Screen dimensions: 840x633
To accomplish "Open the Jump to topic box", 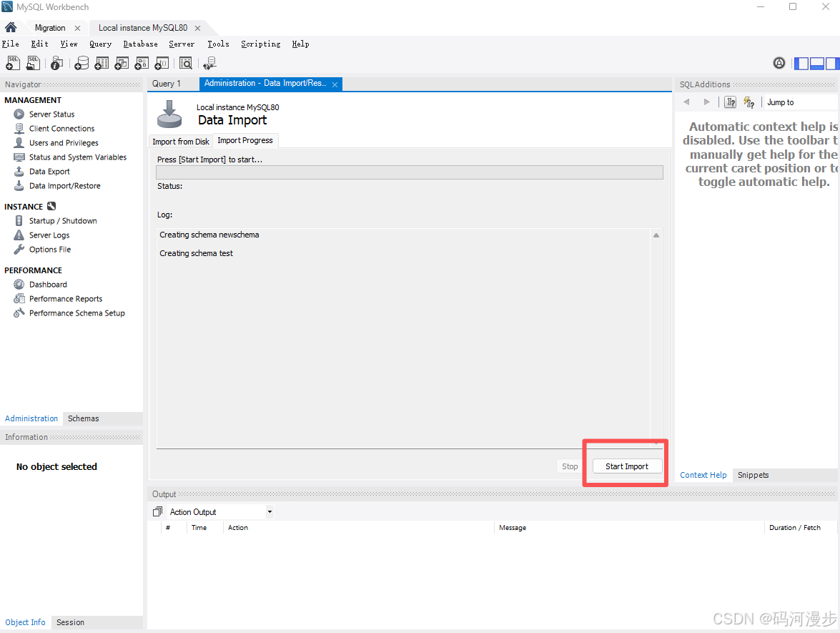I will (801, 102).
